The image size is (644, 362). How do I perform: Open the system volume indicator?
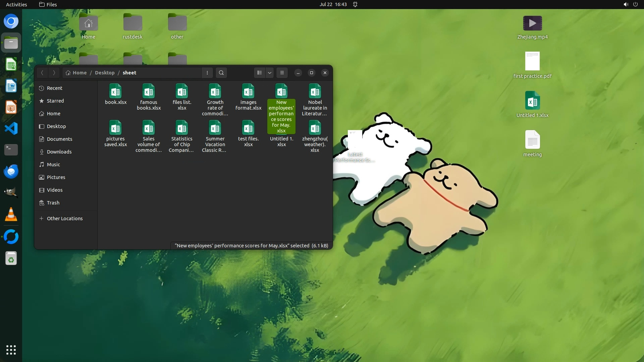pyautogui.click(x=626, y=4)
